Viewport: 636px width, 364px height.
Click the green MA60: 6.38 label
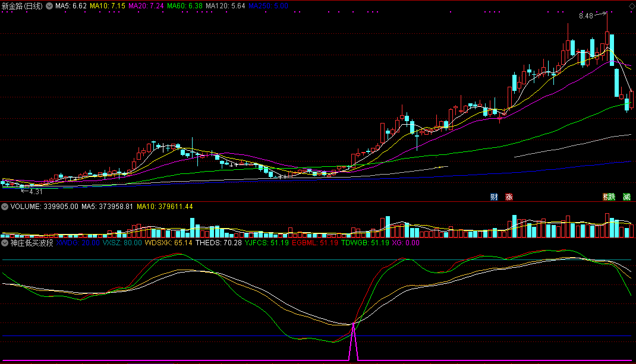(x=184, y=6)
